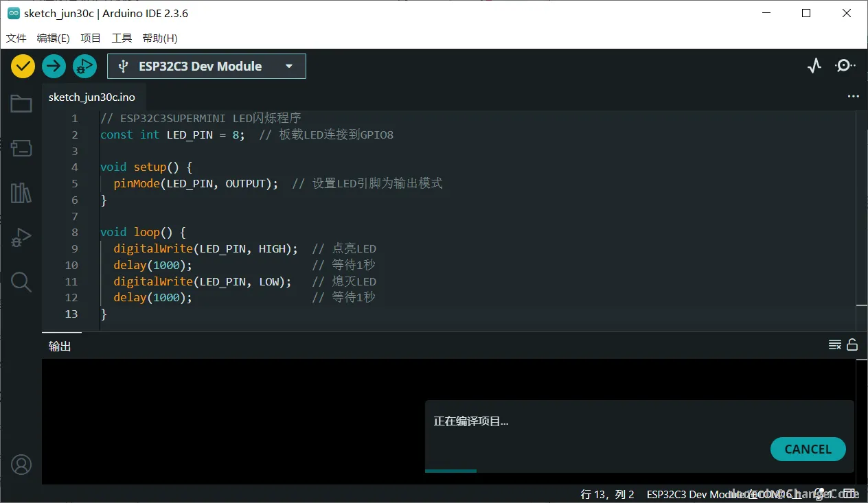Click the editor vertical scrollbar

pos(862,220)
